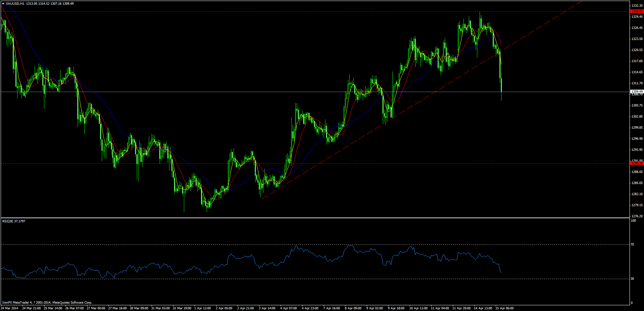The width and height of the screenshot is (644, 311).
Task: Select the red 1290.38 support price tag
Action: pos(637,163)
